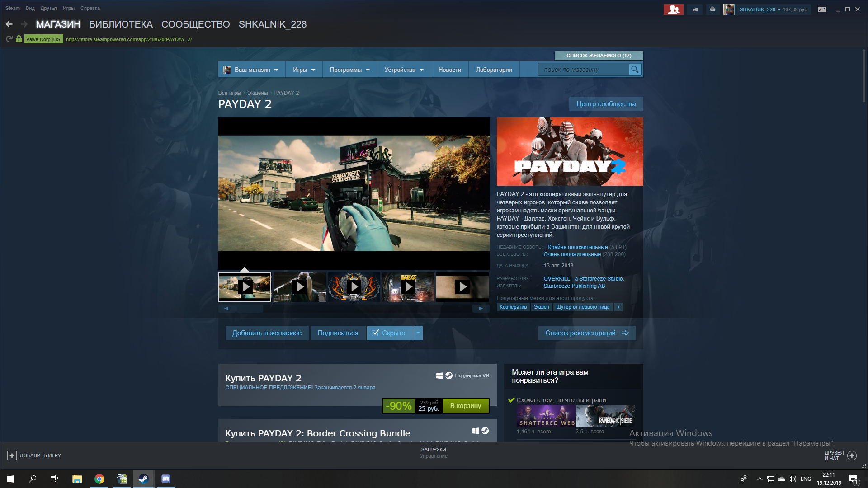This screenshot has height=488, width=868.
Task: Open the dropdown arrow beside Скрыто
Action: pos(418,333)
